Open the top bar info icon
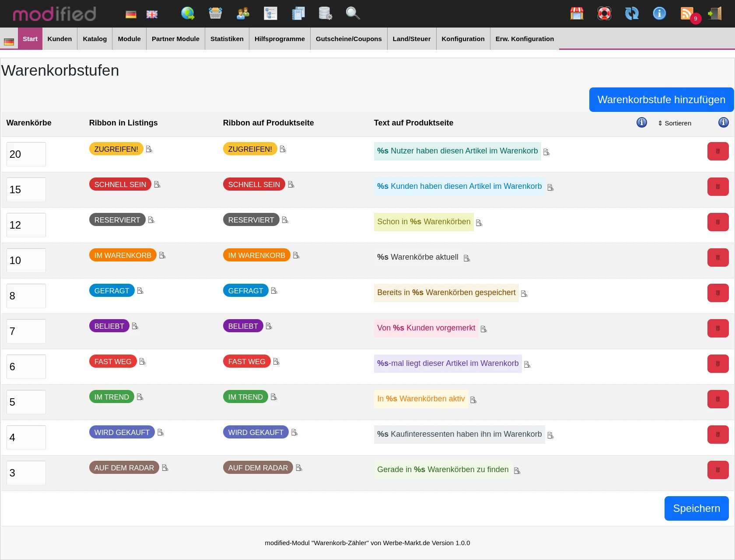This screenshot has width=735, height=560. pos(659,14)
